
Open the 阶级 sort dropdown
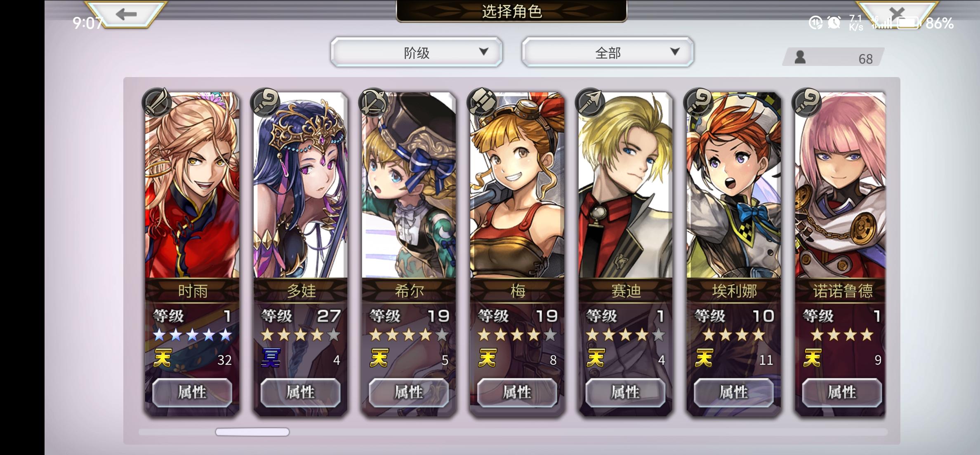[417, 52]
